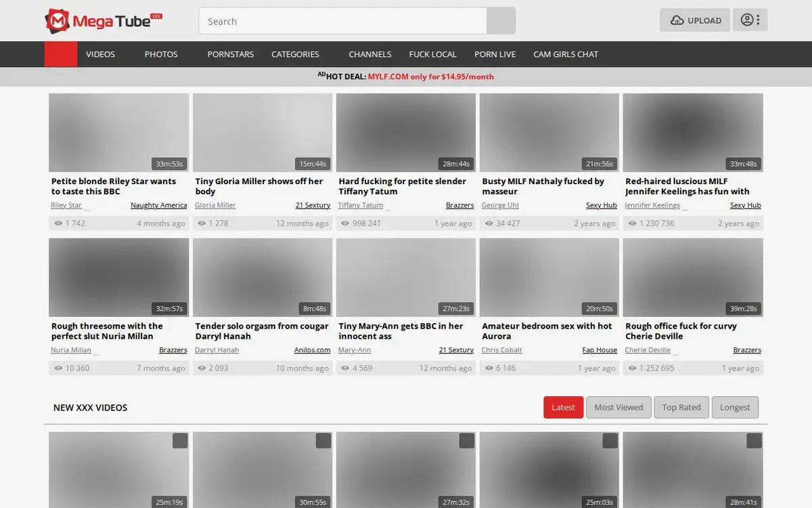Click the eye icon next to 998 241 views
The image size is (812, 508).
(x=345, y=224)
